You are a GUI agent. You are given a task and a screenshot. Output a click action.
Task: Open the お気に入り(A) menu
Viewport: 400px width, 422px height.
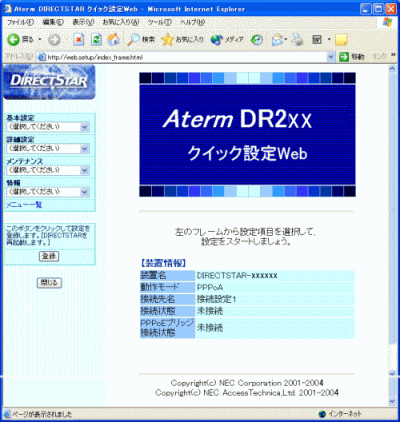pos(121,22)
